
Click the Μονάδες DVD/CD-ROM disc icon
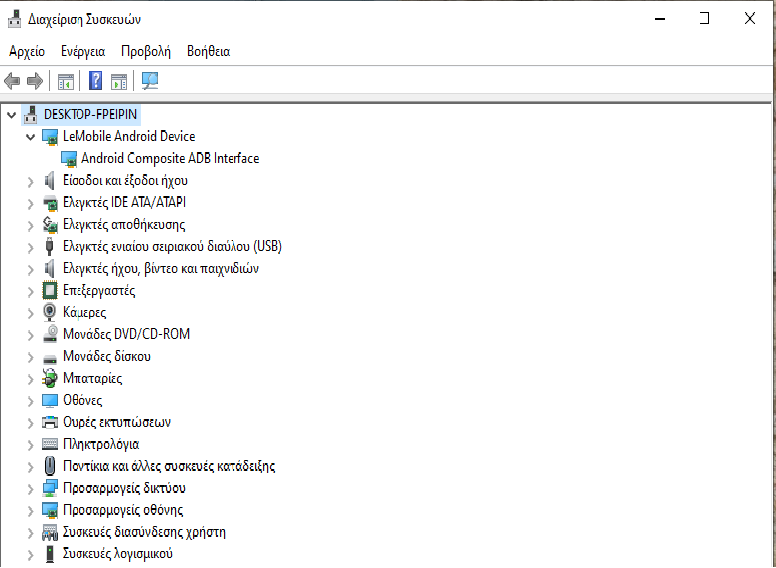51,334
